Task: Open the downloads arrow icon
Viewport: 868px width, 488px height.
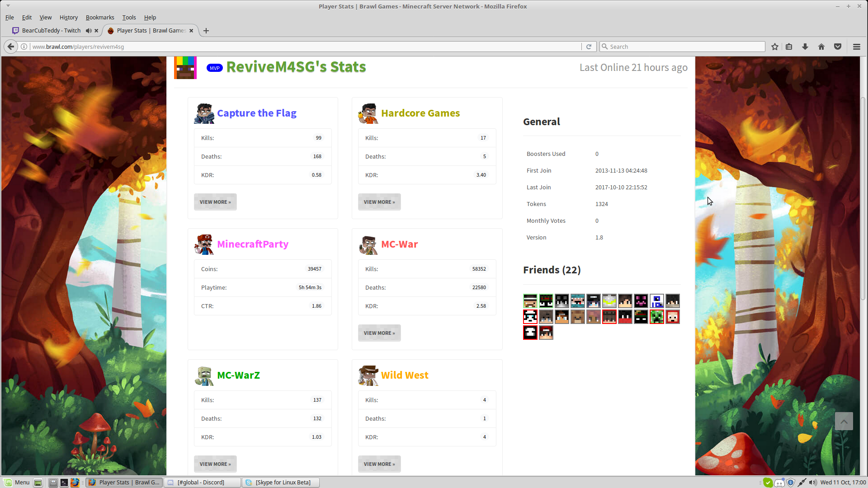Action: [x=805, y=47]
